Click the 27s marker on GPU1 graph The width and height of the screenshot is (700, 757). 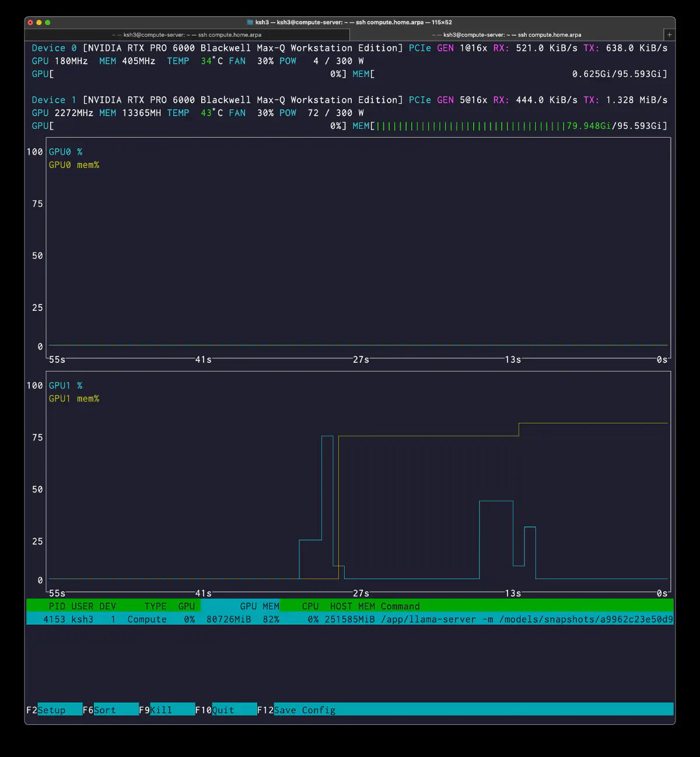coord(361,593)
